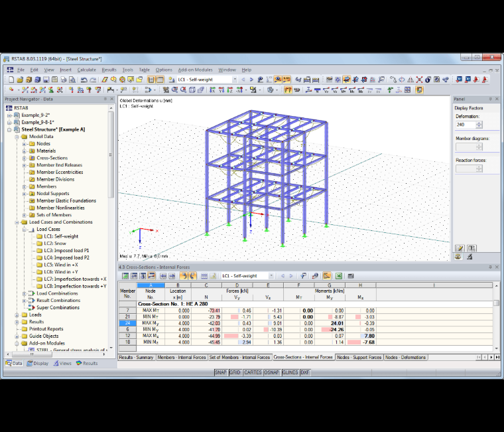
Task: Switch navigator to Display tab
Action: point(38,363)
